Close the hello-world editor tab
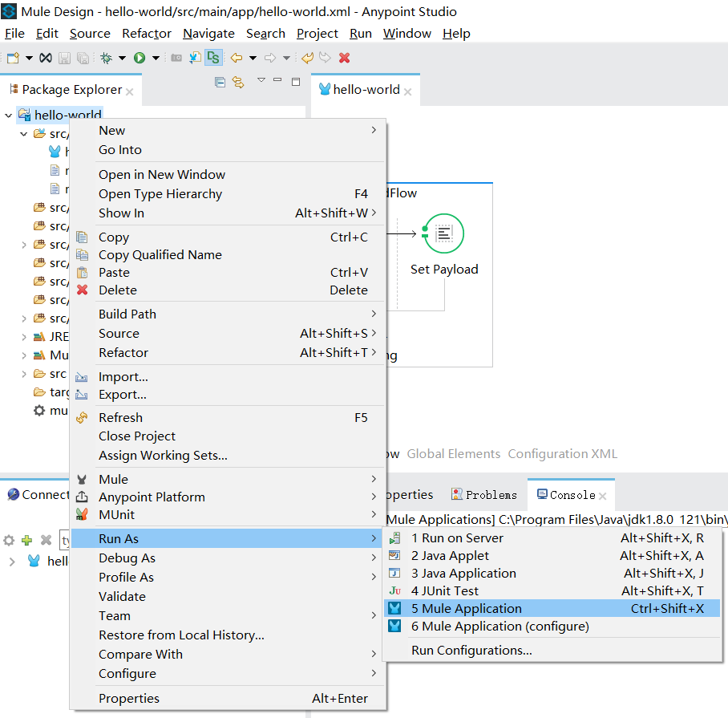The image size is (728, 718). pyautogui.click(x=407, y=92)
